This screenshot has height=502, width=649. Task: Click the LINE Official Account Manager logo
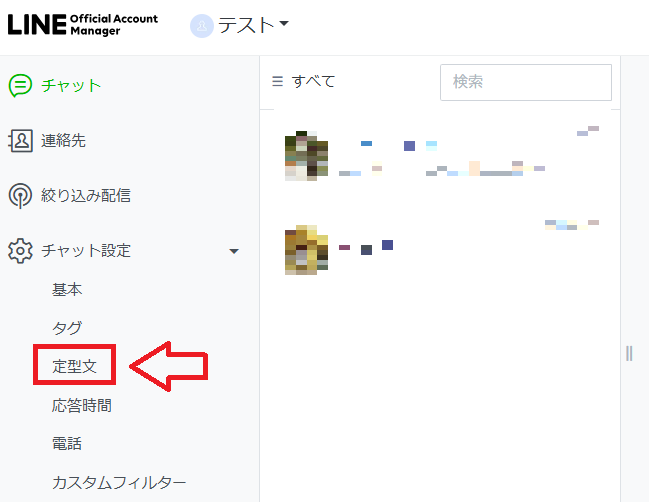pyautogui.click(x=83, y=25)
